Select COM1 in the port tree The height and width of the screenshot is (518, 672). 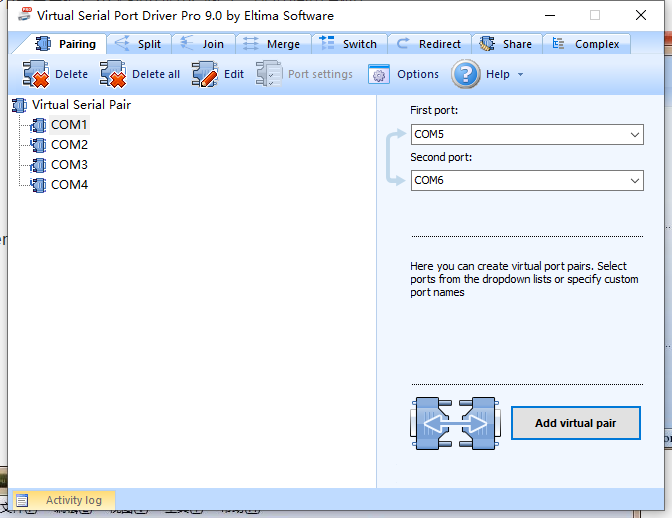(69, 125)
